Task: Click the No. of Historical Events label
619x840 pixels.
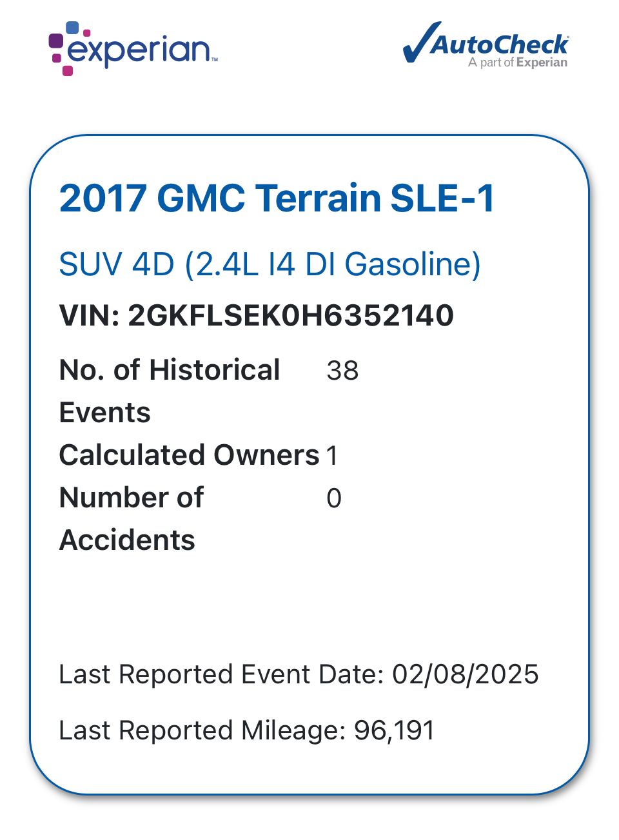Action: [170, 391]
